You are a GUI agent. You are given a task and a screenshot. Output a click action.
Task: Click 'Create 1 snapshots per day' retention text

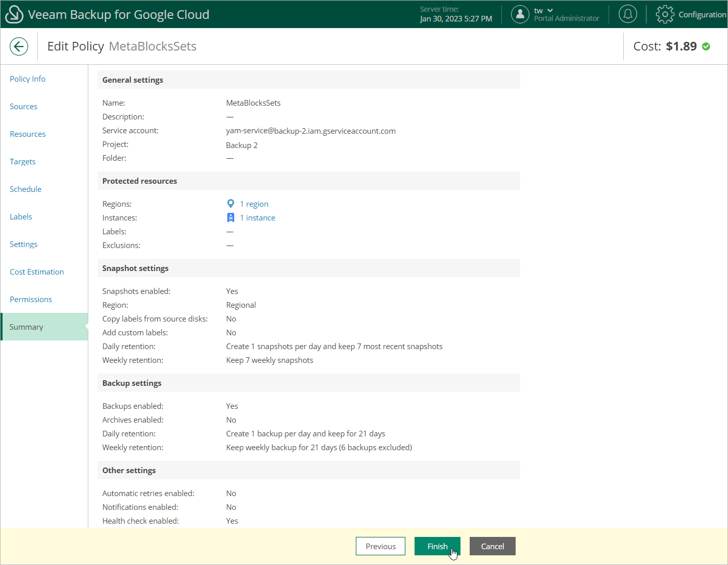point(334,346)
